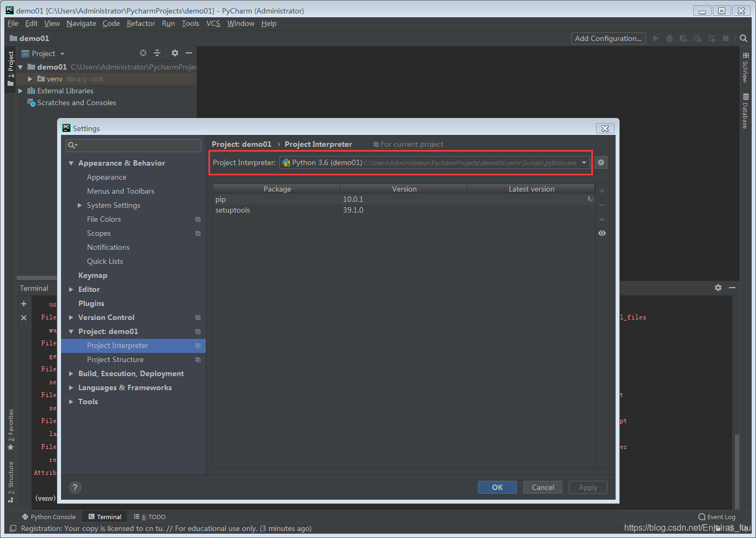The height and width of the screenshot is (538, 756).
Task: Open the Project view mode dropdown
Action: [62, 53]
